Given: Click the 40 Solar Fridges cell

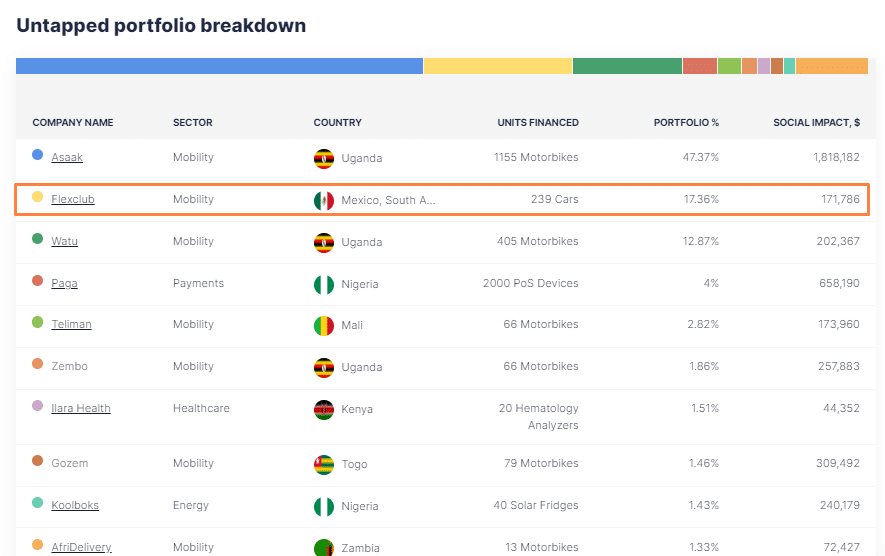Looking at the screenshot, I should (x=536, y=505).
